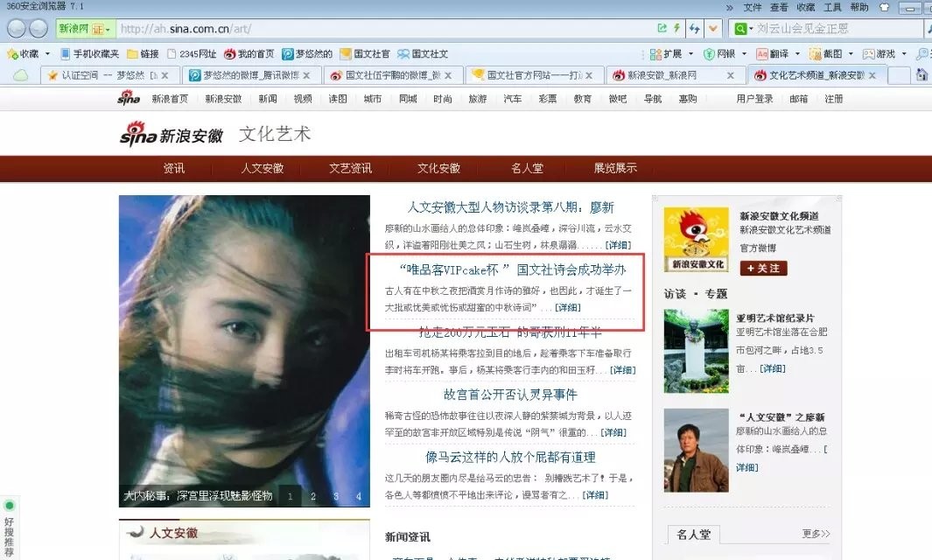Click the skin (shirt) icon
932x560 pixels.
(x=885, y=7)
